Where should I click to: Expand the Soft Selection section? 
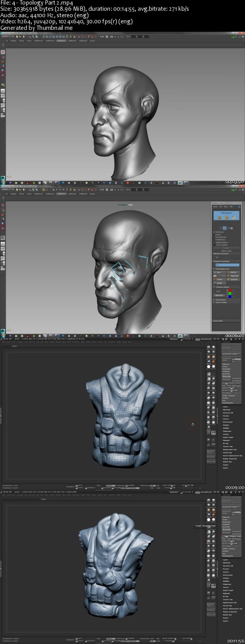[x=226, y=300]
